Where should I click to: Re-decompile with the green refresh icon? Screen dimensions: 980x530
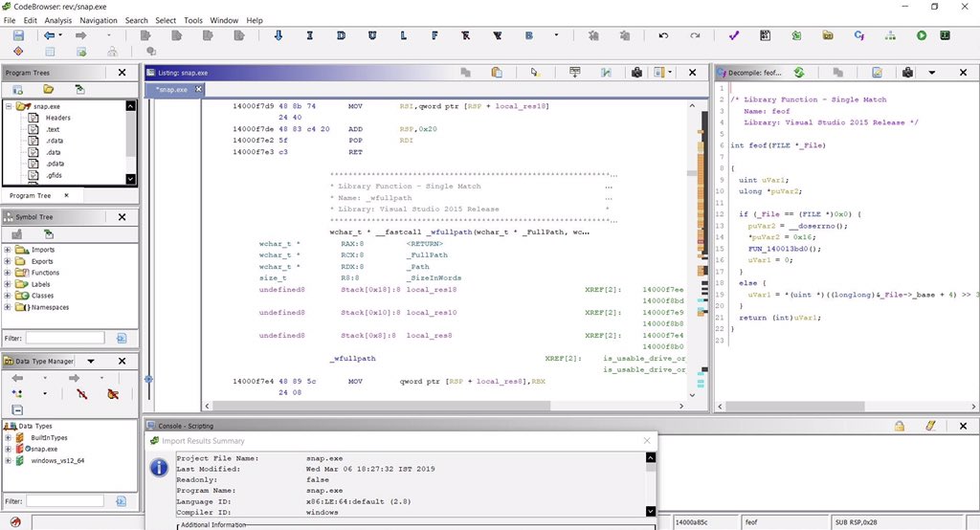(x=799, y=73)
